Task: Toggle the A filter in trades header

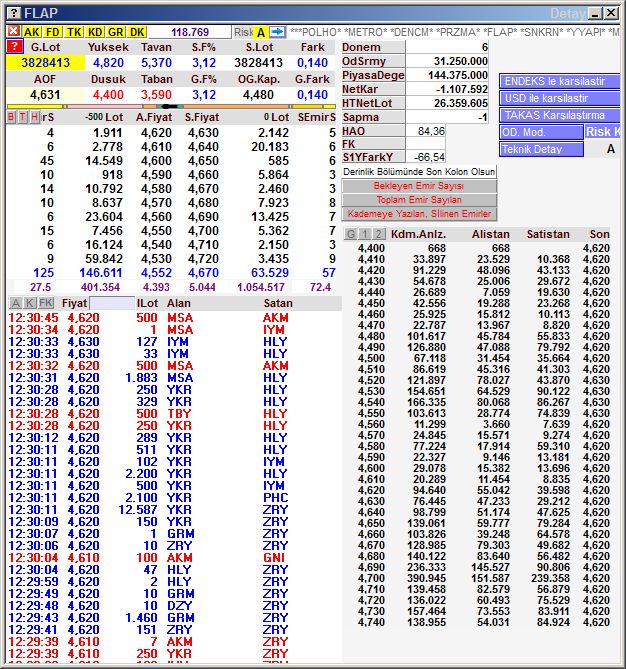Action: [16, 303]
